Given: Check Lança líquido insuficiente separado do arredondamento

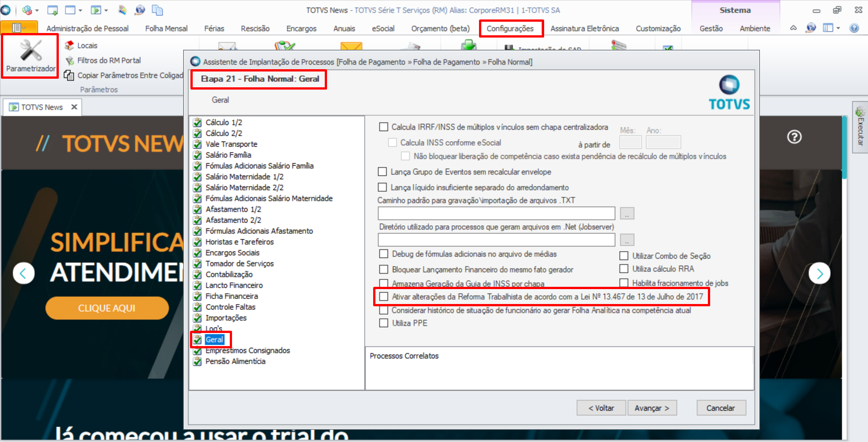Looking at the screenshot, I should click(382, 187).
